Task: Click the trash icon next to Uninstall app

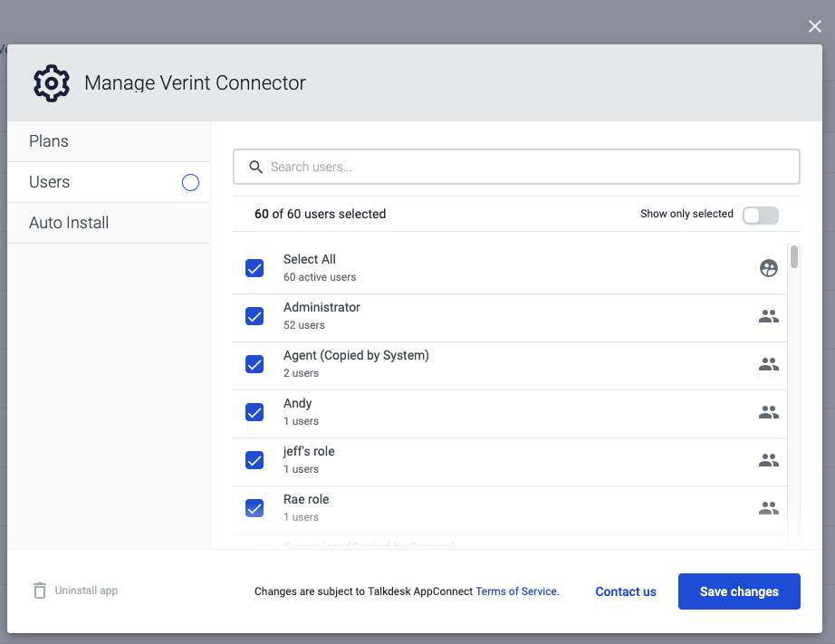Action: 40,591
